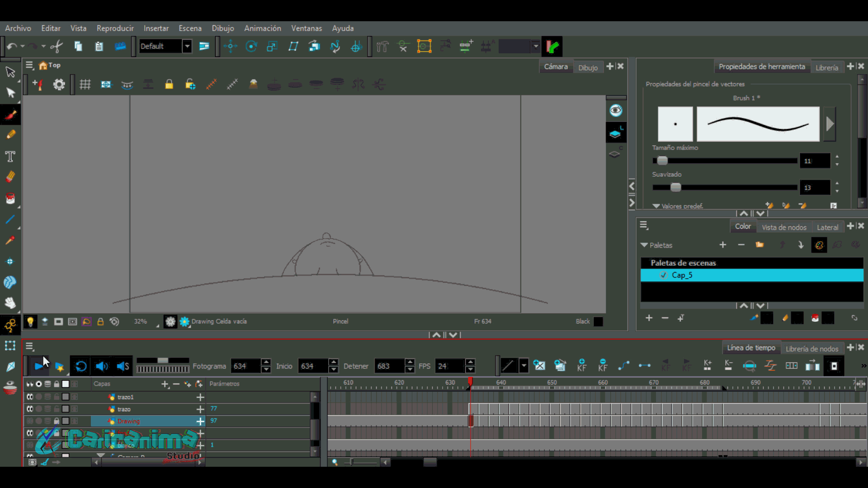868x488 pixels.
Task: Click the Cut scissors icon
Action: click(x=57, y=46)
